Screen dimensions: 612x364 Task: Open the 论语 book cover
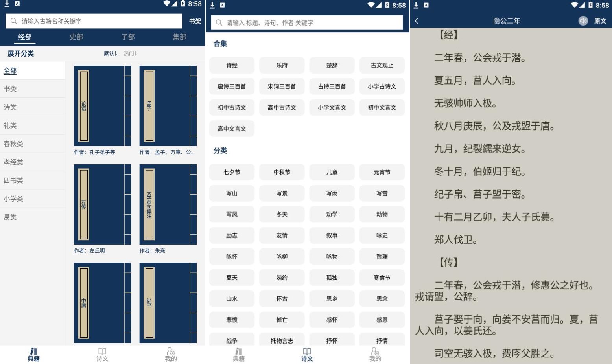(102, 106)
